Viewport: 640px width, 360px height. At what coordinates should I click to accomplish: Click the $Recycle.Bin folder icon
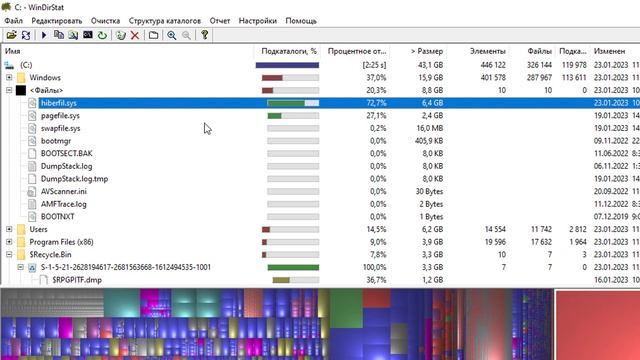pos(21,255)
